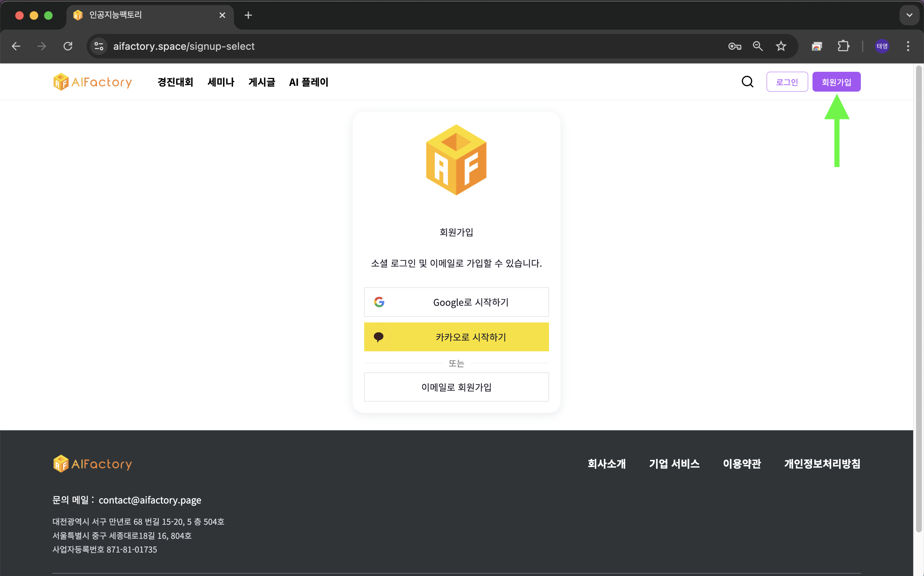
Task: Click the text 소셜 로그인 및 이메일로 가입할 수 있습니다.
Action: pos(456,263)
